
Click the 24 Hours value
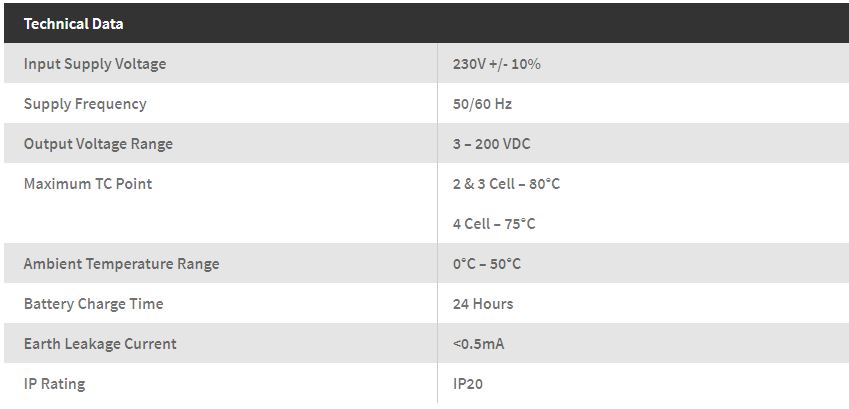coord(482,304)
